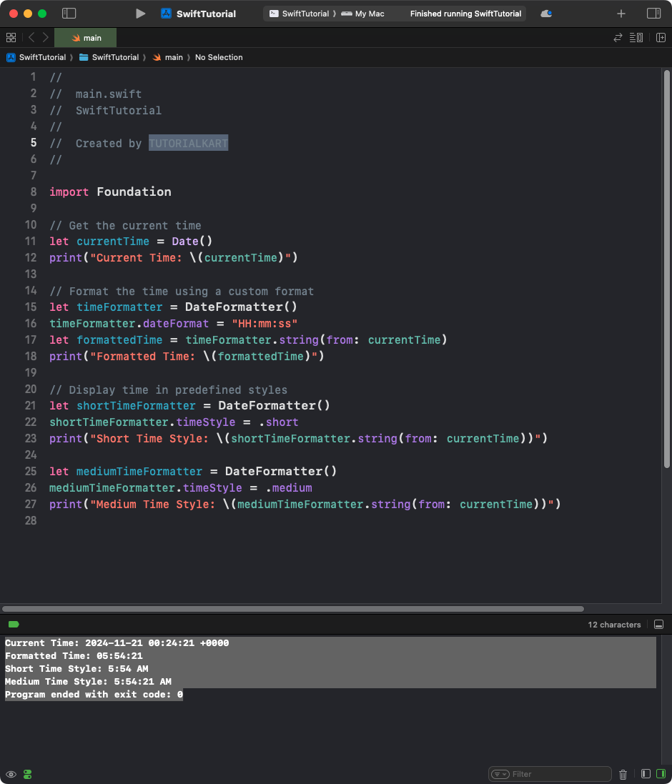
Task: Toggle the navigator sidebar
Action: tap(69, 14)
